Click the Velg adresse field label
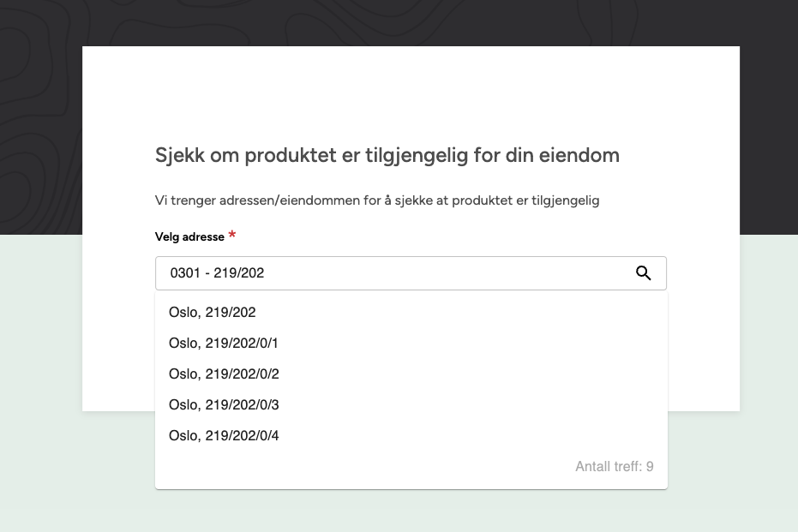This screenshot has width=798, height=532. tap(189, 236)
